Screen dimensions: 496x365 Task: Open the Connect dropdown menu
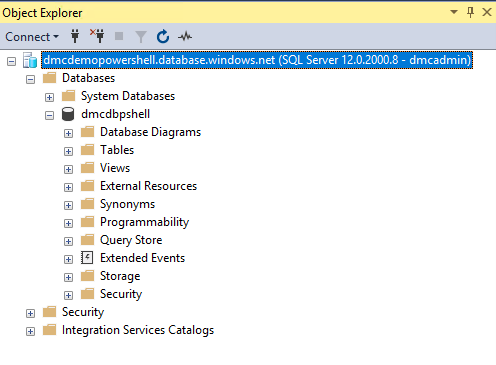click(32, 37)
